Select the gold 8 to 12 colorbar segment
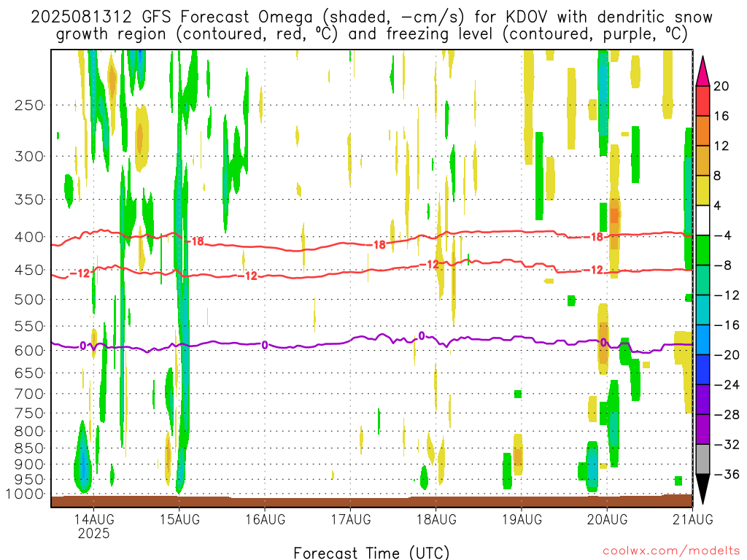Screen dimensions: 747x560 [703, 161]
